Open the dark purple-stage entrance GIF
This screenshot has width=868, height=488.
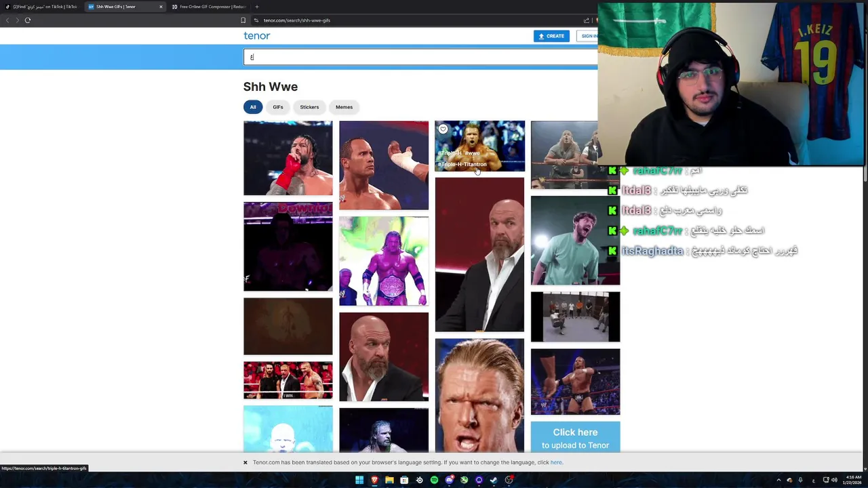click(x=288, y=247)
